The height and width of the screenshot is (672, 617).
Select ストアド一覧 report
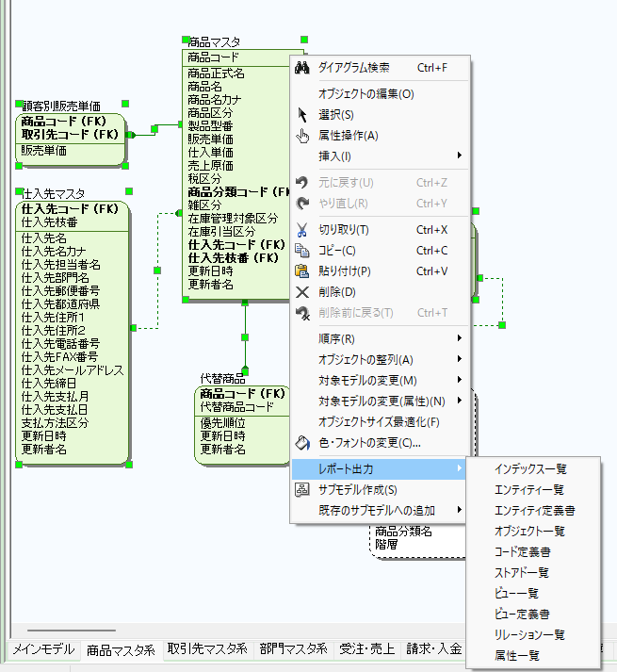pyautogui.click(x=533, y=573)
